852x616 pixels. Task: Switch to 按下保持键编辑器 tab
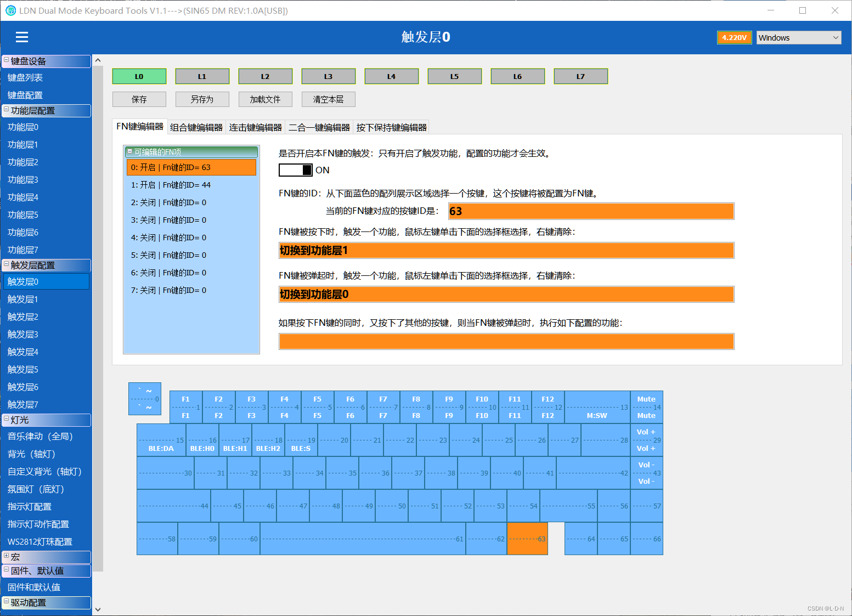391,127
